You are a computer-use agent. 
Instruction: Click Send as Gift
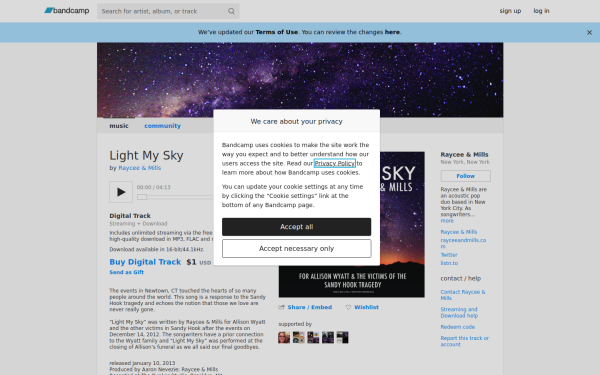click(x=127, y=272)
